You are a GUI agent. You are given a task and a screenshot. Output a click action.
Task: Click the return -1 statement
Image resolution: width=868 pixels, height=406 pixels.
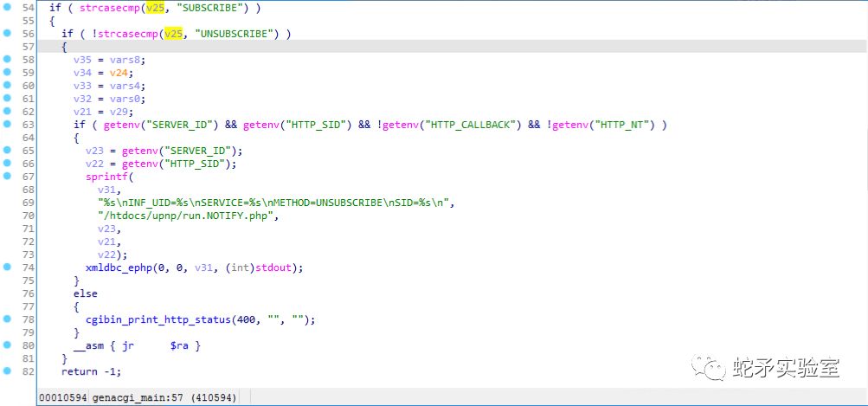coord(92,371)
